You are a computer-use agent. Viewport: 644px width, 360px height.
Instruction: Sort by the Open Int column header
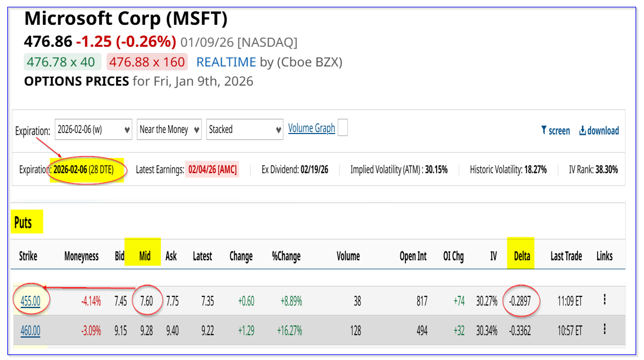pos(413,256)
